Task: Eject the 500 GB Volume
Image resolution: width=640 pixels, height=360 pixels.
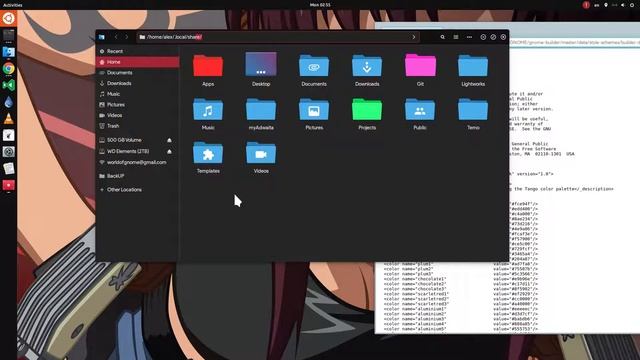Action: click(x=169, y=140)
